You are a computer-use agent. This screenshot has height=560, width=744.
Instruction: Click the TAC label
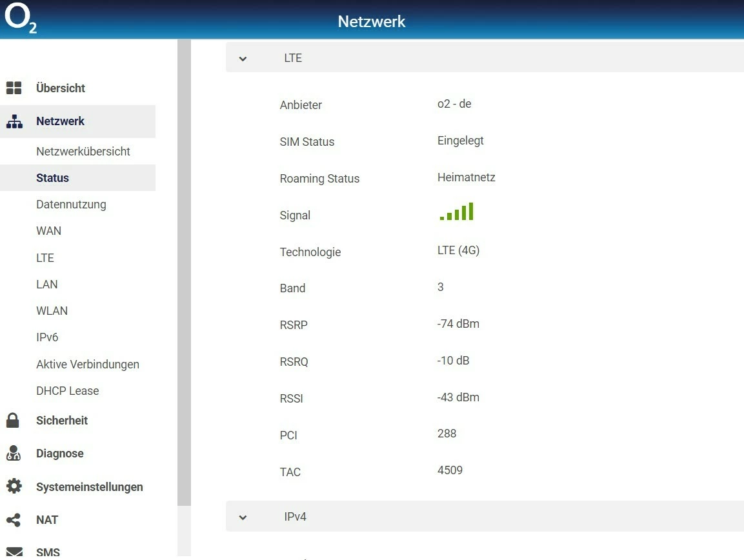(x=290, y=472)
